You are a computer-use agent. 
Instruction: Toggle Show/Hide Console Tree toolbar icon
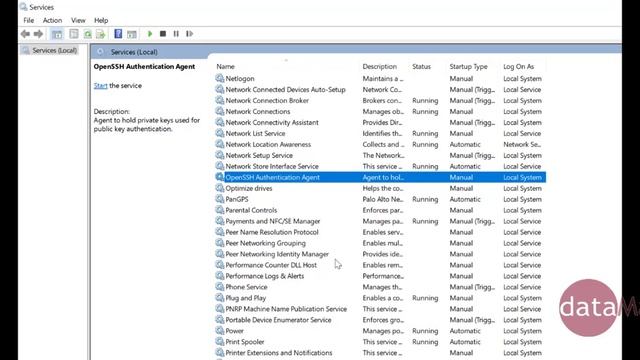[x=57, y=34]
